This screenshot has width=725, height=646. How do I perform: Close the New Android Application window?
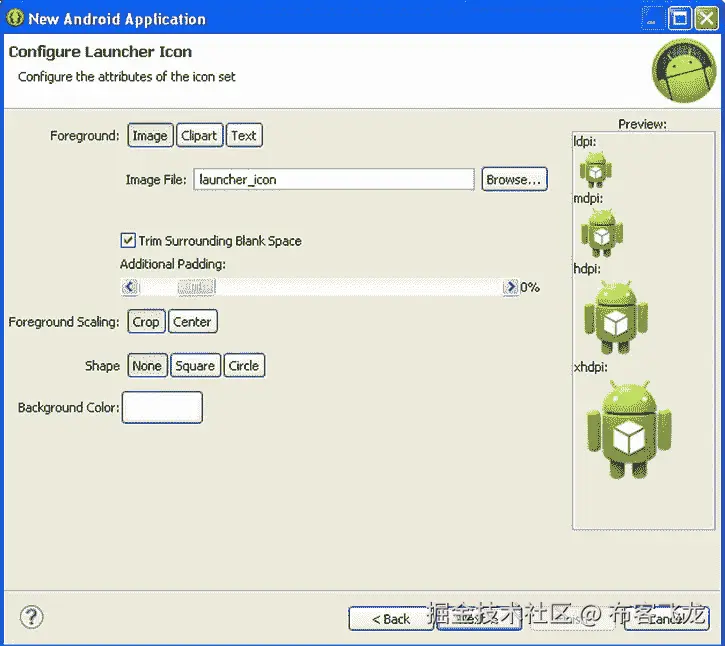coord(707,18)
